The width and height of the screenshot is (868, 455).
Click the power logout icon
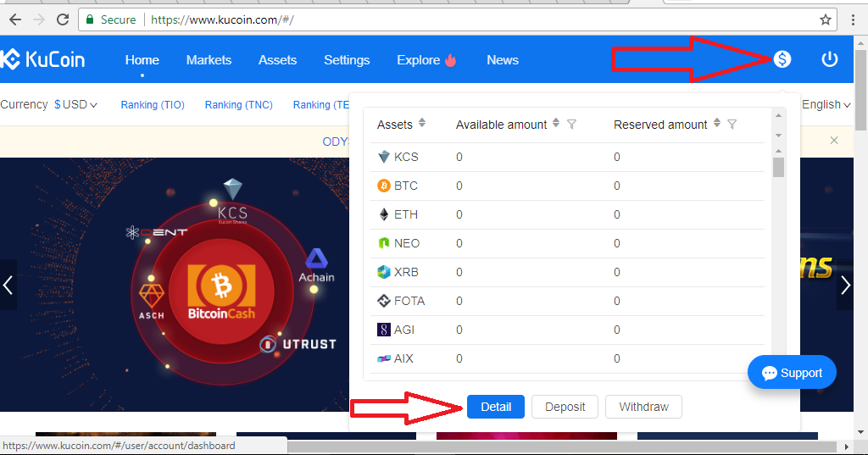[829, 59]
